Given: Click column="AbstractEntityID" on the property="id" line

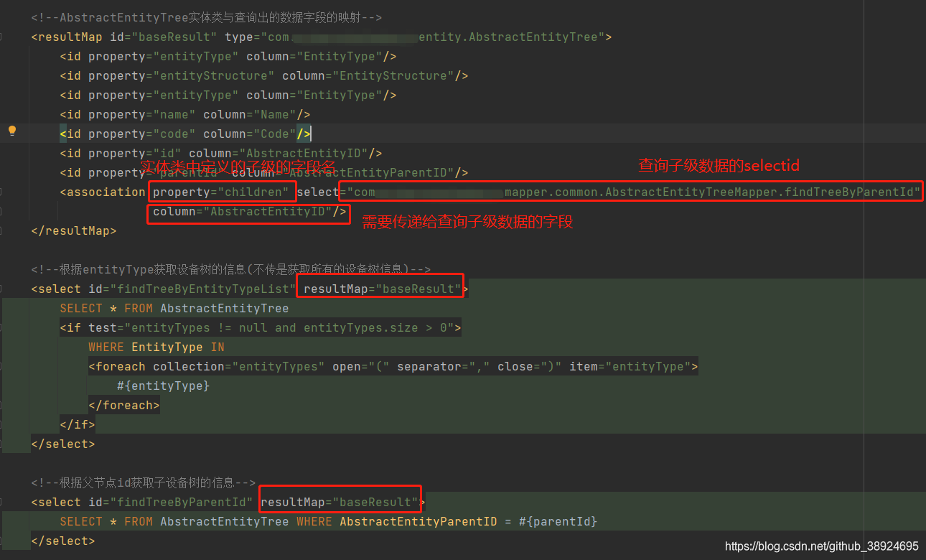Looking at the screenshot, I should (279, 153).
